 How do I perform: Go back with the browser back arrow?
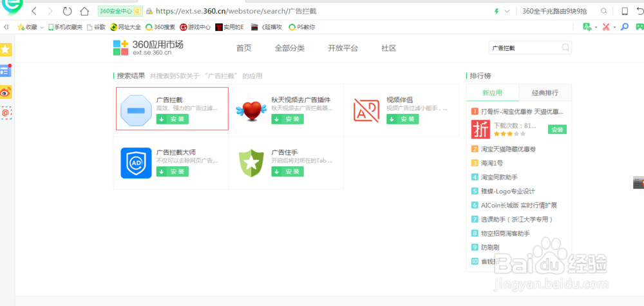34,11
